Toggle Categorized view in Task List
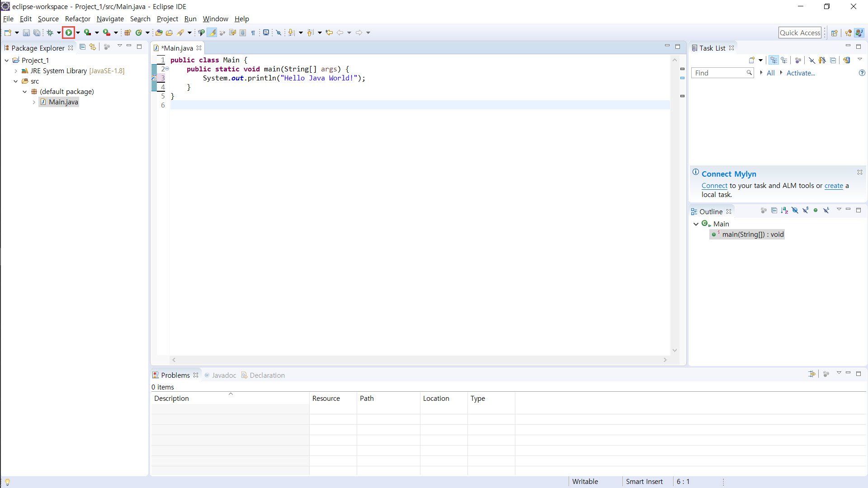 point(774,60)
